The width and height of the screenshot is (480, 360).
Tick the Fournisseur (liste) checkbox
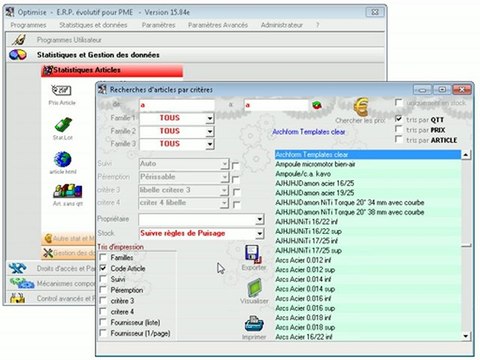click(x=103, y=322)
